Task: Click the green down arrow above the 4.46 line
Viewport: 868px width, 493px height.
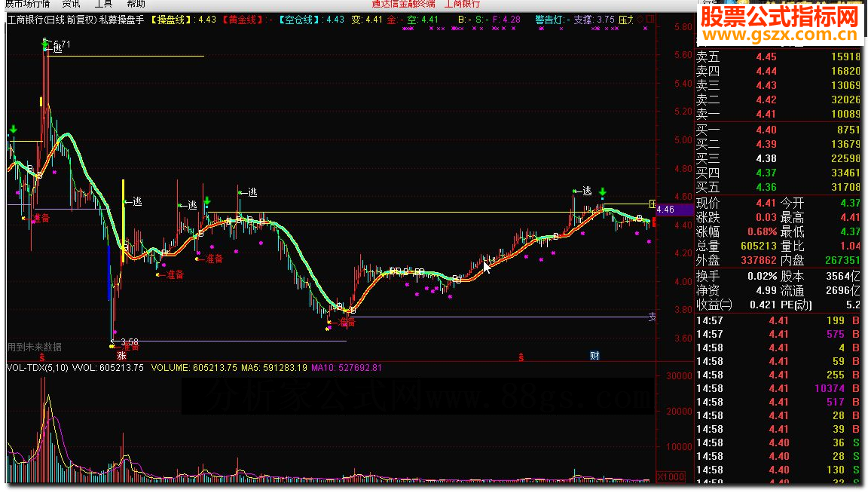Action: 602,193
